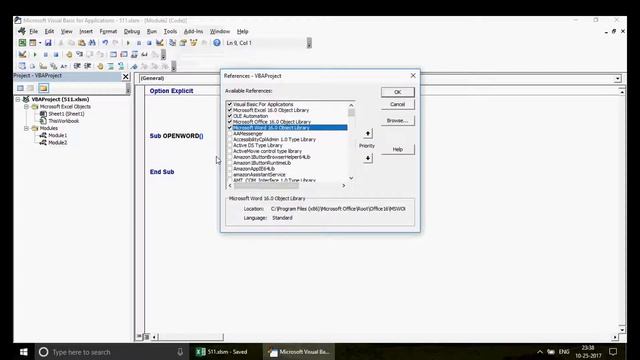Image resolution: width=640 pixels, height=360 pixels.
Task: Check the AAMessenger reference checkbox
Action: click(x=229, y=133)
